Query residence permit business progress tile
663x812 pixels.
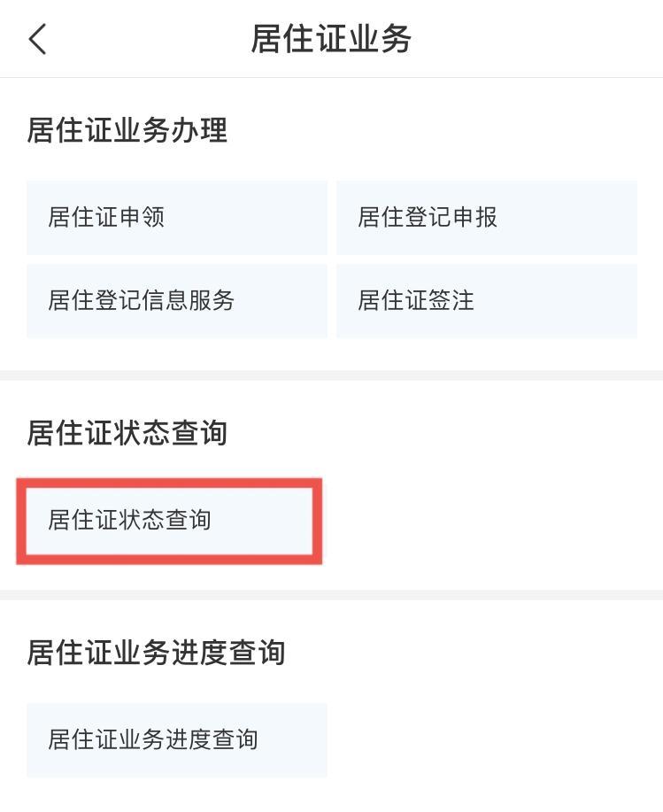pos(176,740)
